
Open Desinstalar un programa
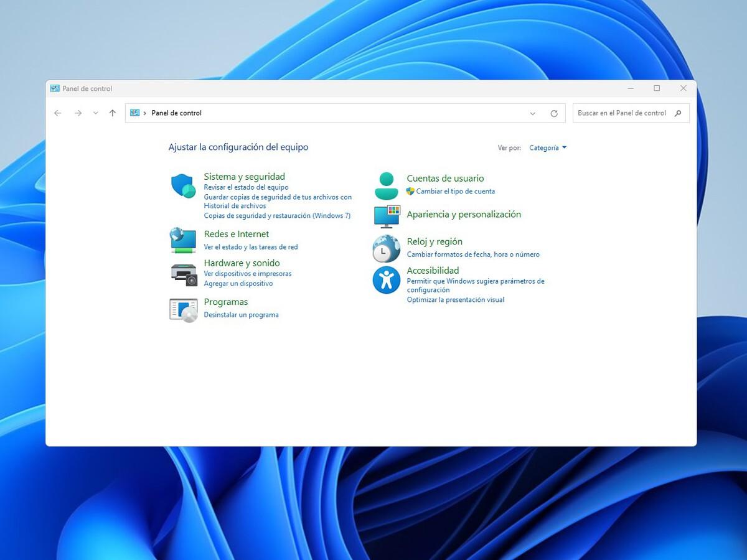pos(242,315)
